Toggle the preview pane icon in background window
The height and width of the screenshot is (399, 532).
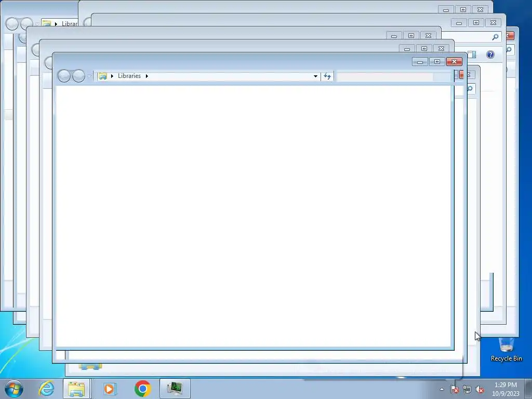pyautogui.click(x=472, y=55)
